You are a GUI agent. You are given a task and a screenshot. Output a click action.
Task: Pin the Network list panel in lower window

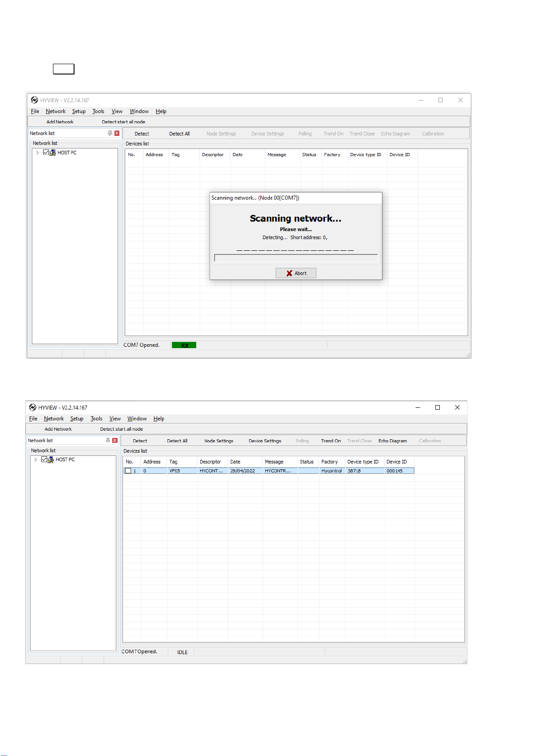[108, 441]
